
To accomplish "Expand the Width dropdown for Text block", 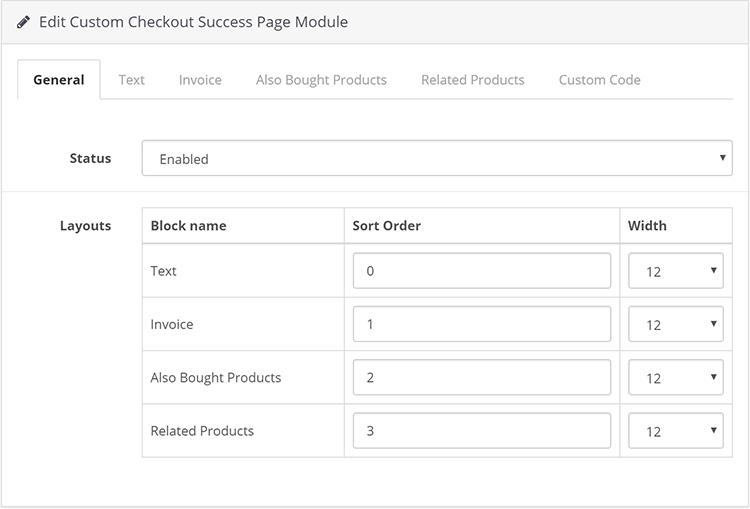I will pos(675,271).
